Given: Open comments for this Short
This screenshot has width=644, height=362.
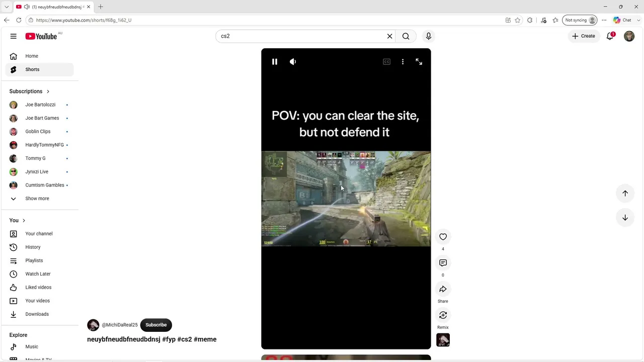Looking at the screenshot, I should click(x=443, y=263).
